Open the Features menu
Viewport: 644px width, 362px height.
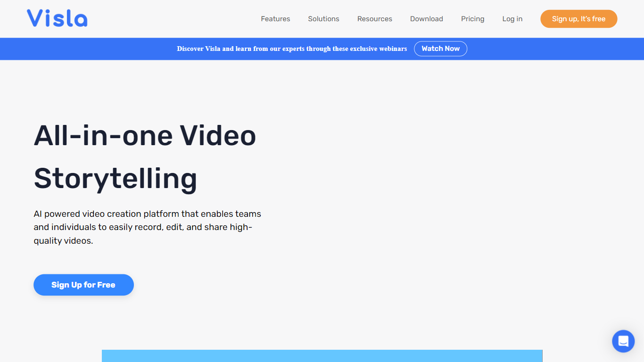point(275,19)
